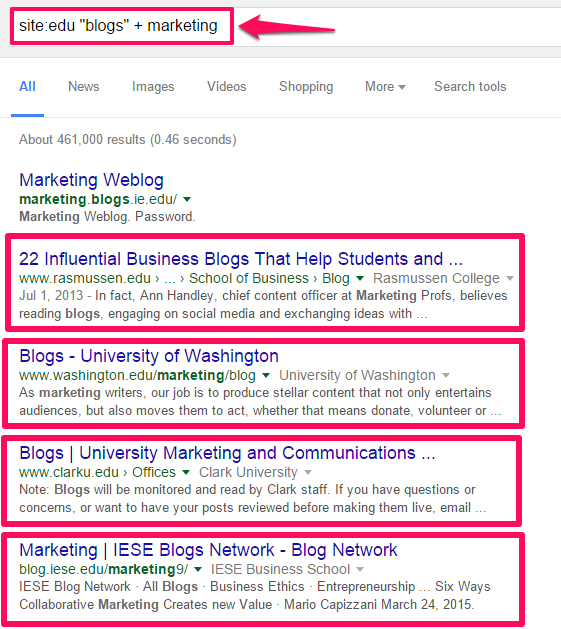Click the 'IESE Blog Network · All Blogs' snippet
Screen dimensions: 561x629
click(255, 596)
